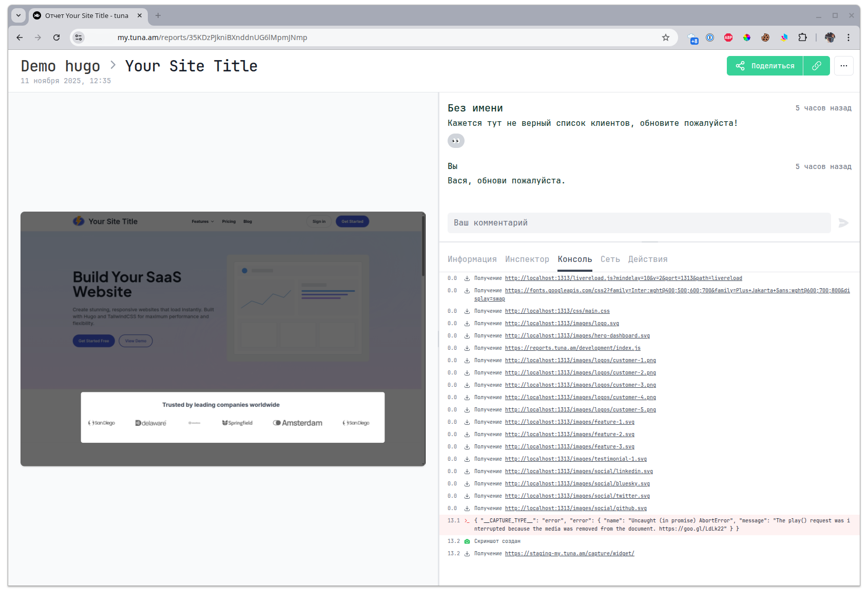Screen dimensions: 868x602
Task: Click the site screenshot thumbnail
Action: pyautogui.click(x=223, y=339)
